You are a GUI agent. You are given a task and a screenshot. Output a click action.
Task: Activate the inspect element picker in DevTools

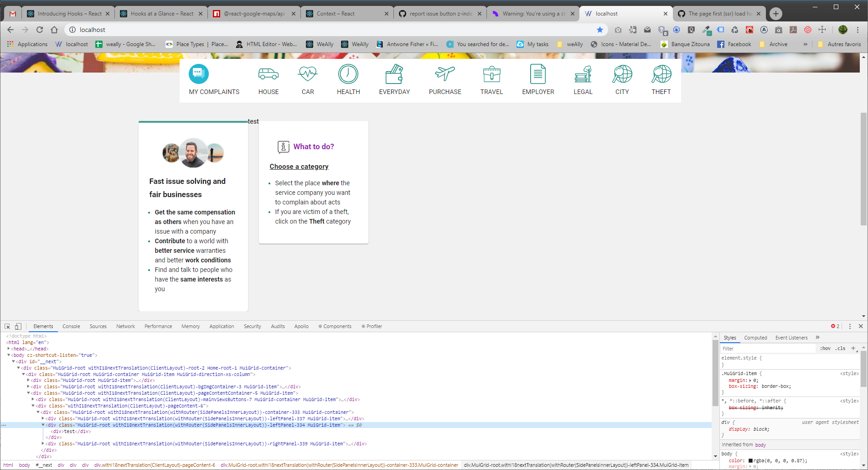coord(7,326)
